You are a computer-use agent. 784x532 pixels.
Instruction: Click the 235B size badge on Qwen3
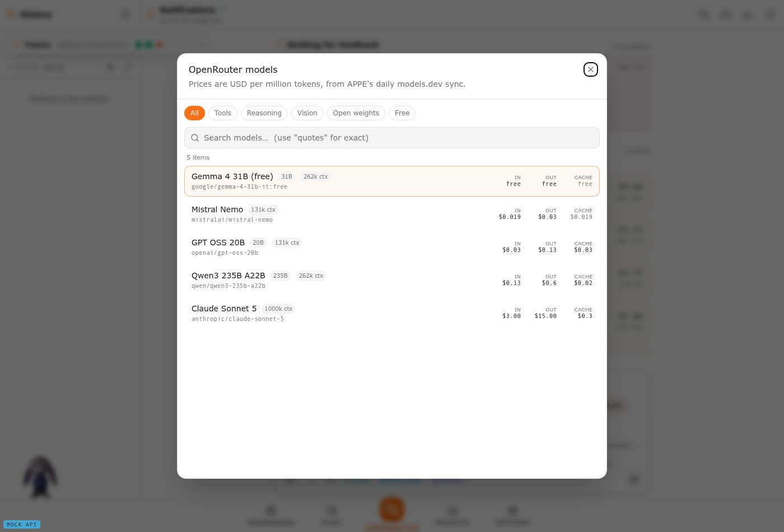pyautogui.click(x=281, y=276)
